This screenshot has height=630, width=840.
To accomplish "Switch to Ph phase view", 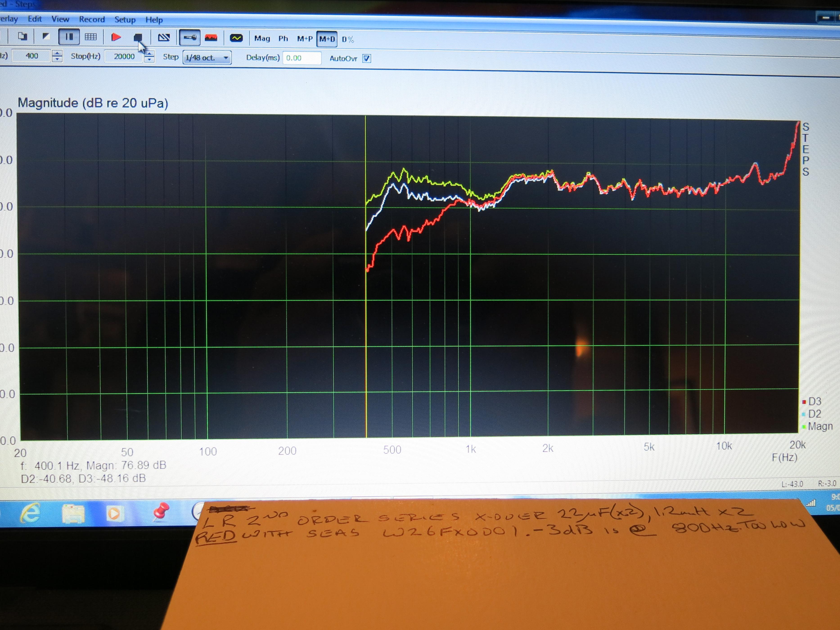I will click(283, 38).
